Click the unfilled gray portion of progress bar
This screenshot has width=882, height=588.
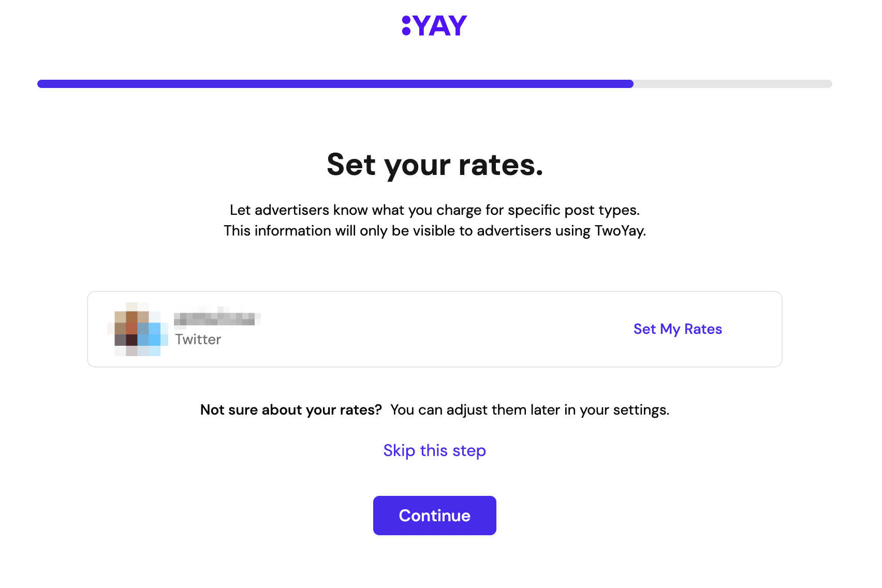pyautogui.click(x=733, y=84)
